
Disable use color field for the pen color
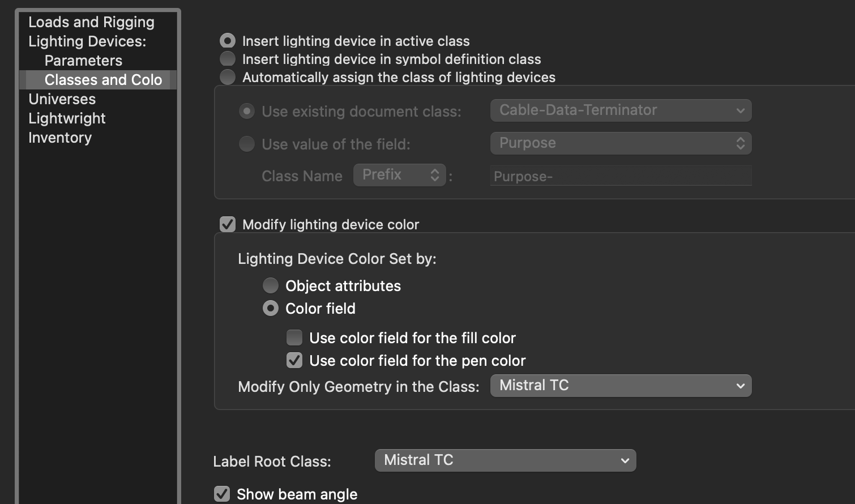click(294, 360)
